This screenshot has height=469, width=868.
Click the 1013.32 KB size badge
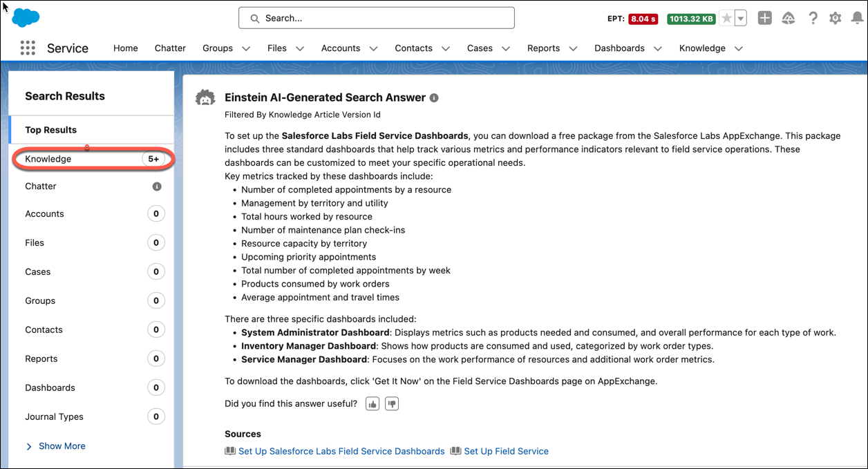coord(691,19)
